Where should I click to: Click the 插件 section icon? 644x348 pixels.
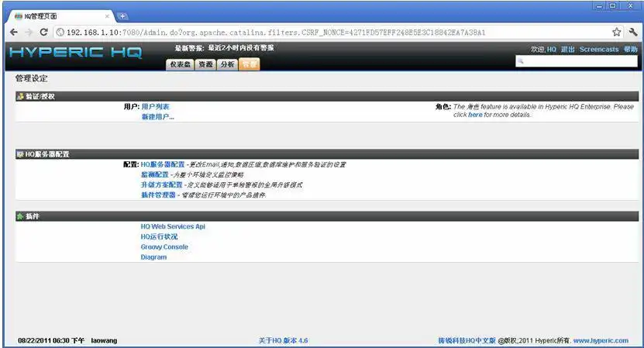click(20, 216)
